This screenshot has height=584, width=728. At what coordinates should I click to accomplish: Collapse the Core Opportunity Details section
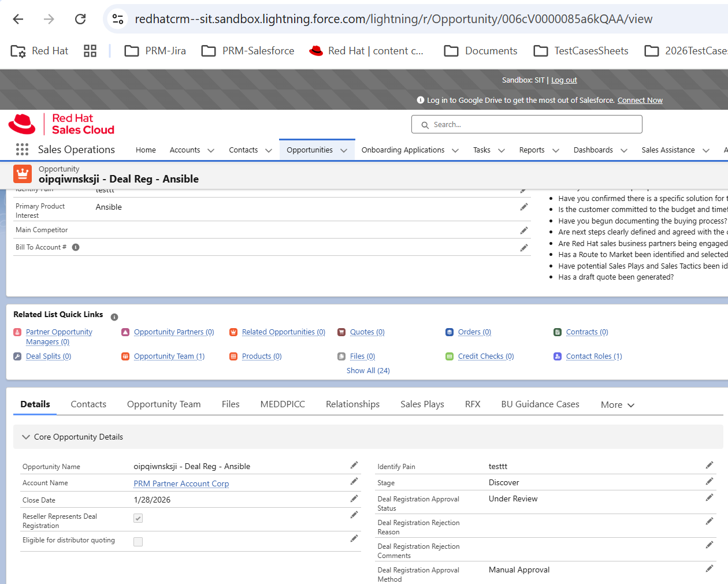[x=26, y=437]
